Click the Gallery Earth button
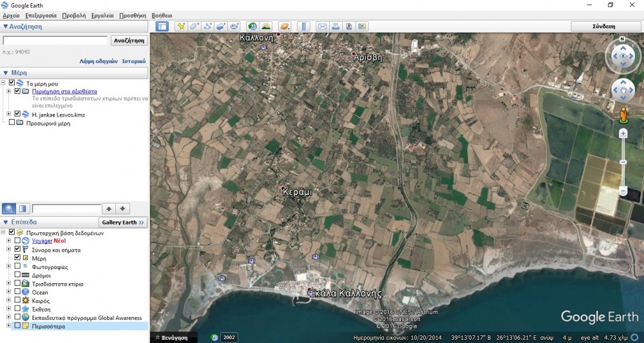 (122, 222)
